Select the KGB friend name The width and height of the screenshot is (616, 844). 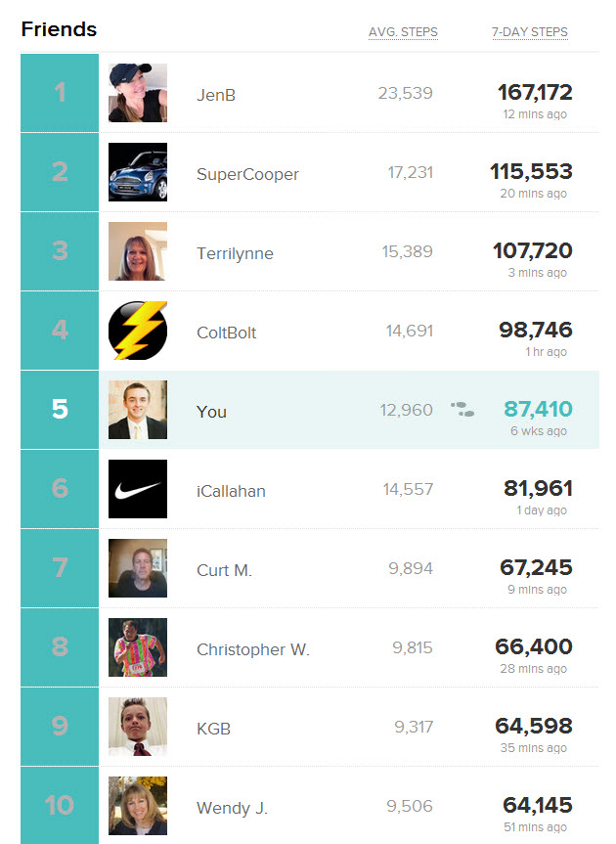click(x=213, y=729)
